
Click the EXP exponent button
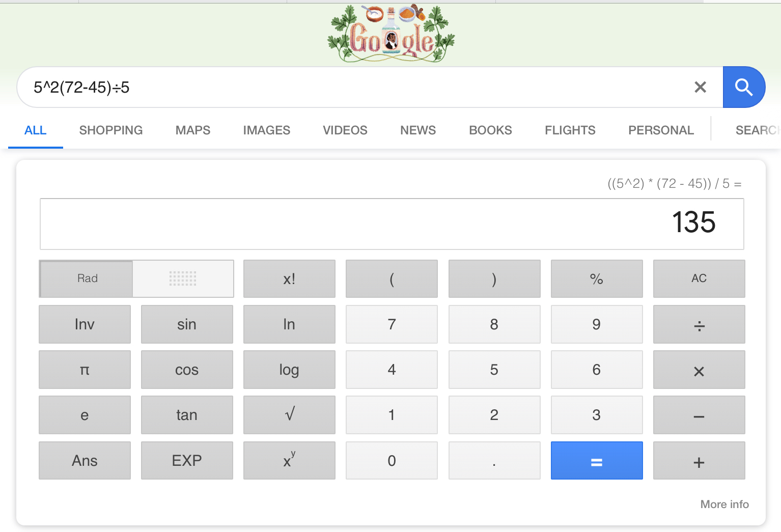click(187, 461)
